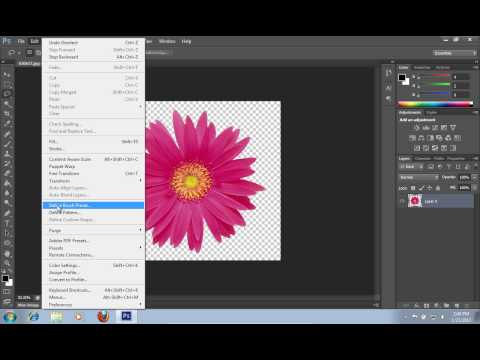Viewport: 480px width, 360px height.
Task: Select the Layer 1 thumbnail
Action: coord(415,201)
